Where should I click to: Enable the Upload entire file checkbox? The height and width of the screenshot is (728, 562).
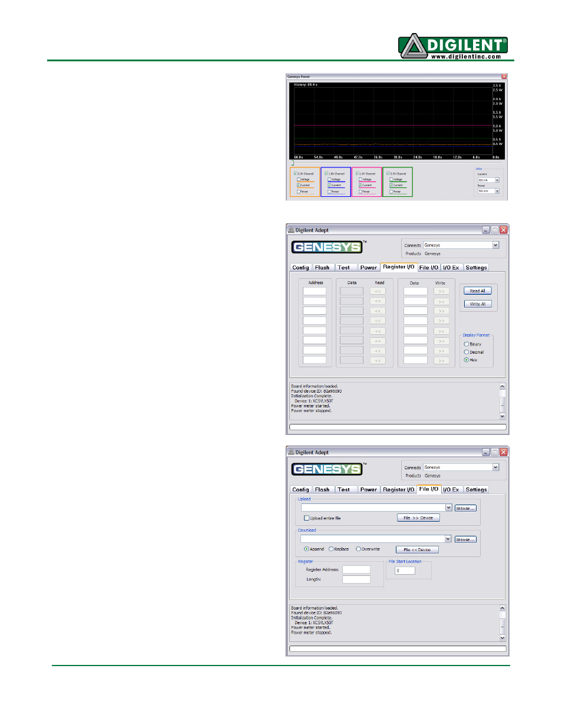point(306,518)
